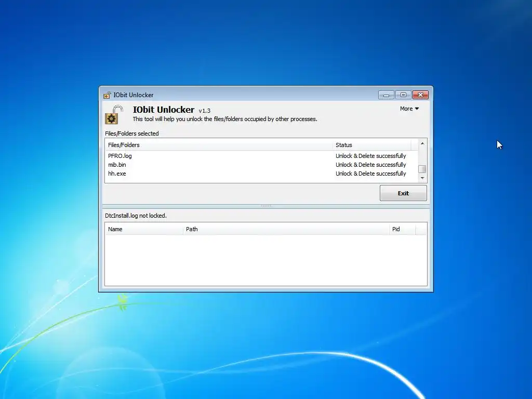532x399 pixels.
Task: Click the Name column header
Action: [144, 229]
